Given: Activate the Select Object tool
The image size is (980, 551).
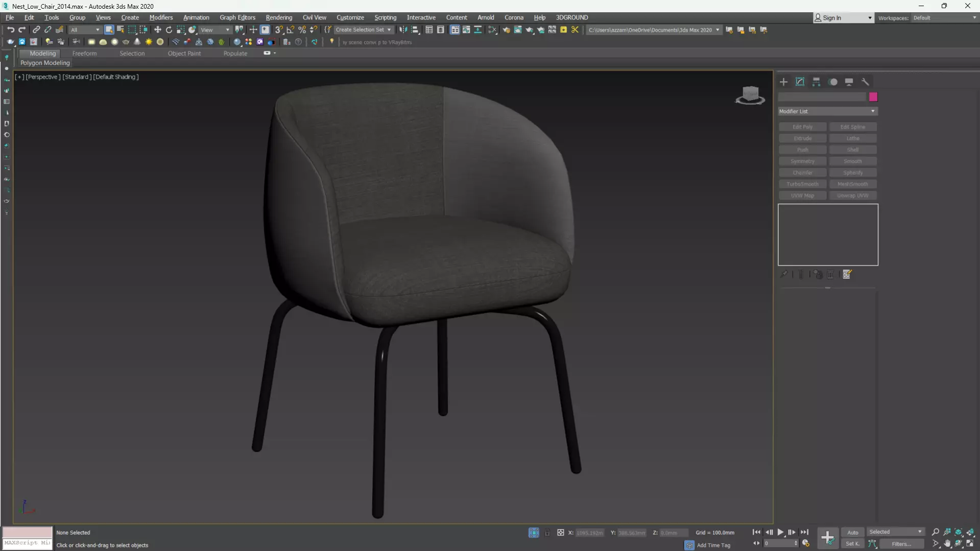Looking at the screenshot, I should point(109,30).
